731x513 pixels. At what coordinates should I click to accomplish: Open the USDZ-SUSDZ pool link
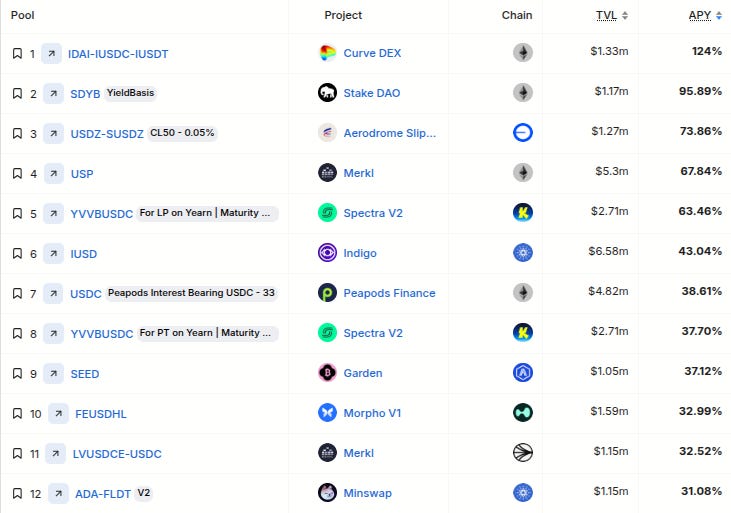click(107, 134)
